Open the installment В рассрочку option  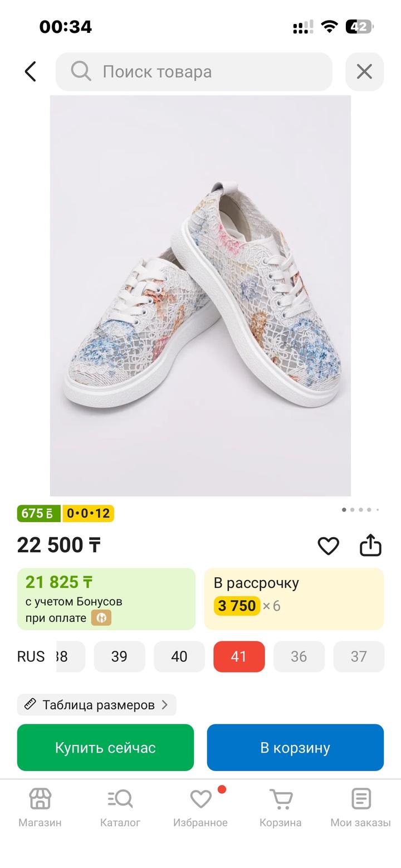pos(294,599)
